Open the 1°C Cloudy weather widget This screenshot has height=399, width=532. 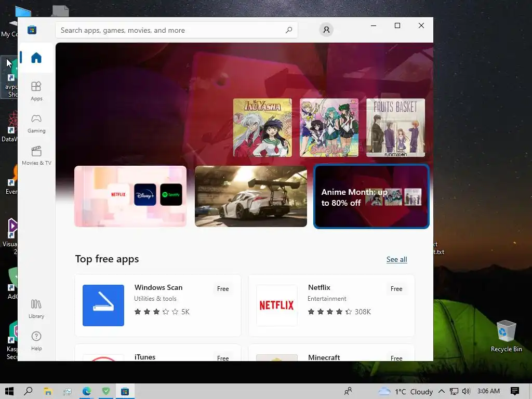click(405, 392)
